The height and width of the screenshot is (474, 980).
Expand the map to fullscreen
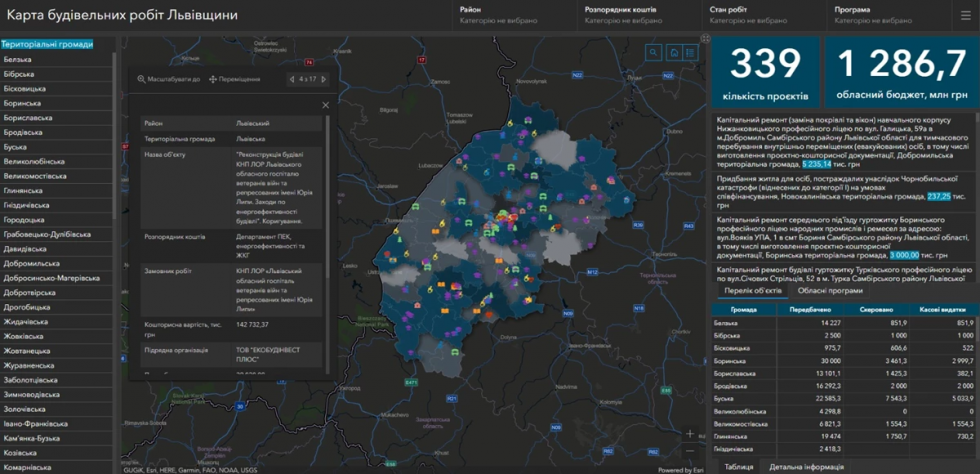pyautogui.click(x=706, y=39)
